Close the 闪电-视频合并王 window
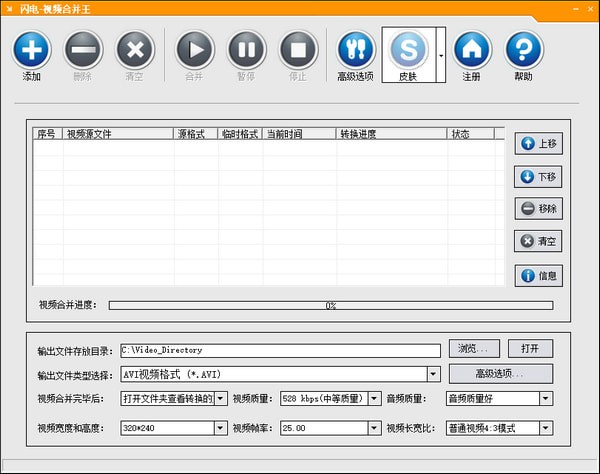This screenshot has height=474, width=600. tap(590, 9)
